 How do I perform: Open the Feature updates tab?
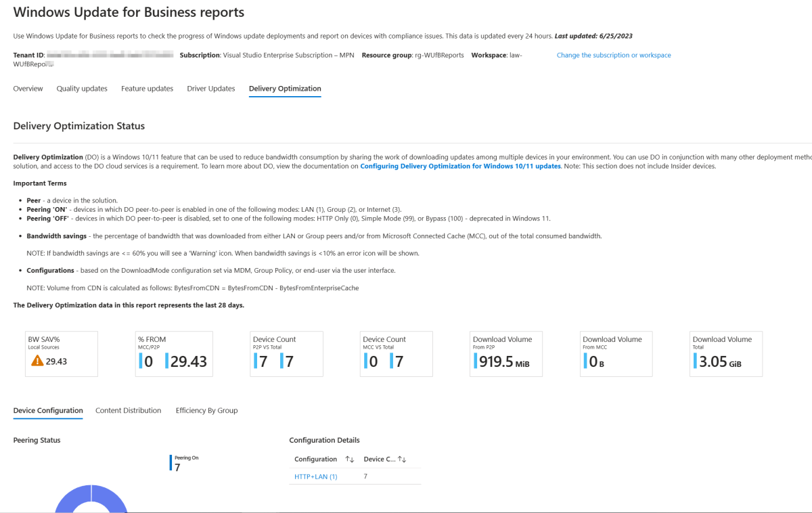[x=147, y=88]
